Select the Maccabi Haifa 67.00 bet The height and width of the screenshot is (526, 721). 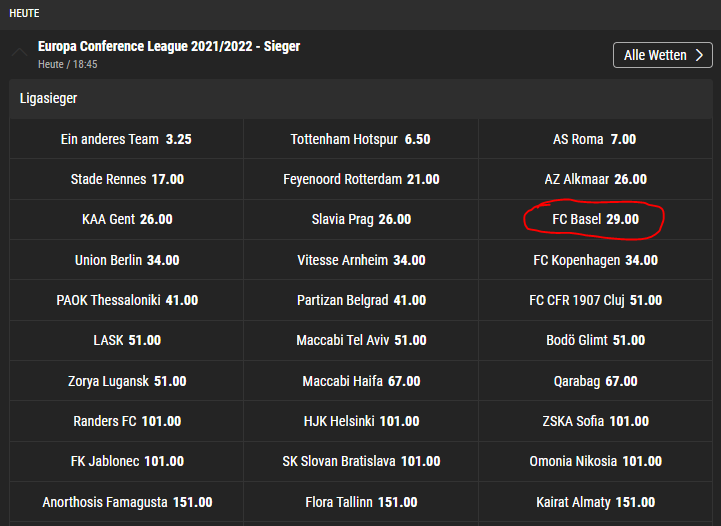point(361,381)
